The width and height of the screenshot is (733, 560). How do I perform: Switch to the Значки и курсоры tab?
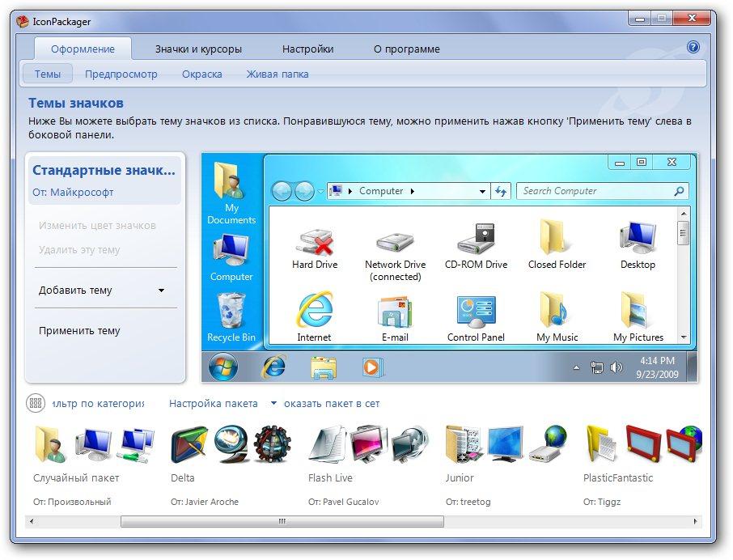point(198,49)
